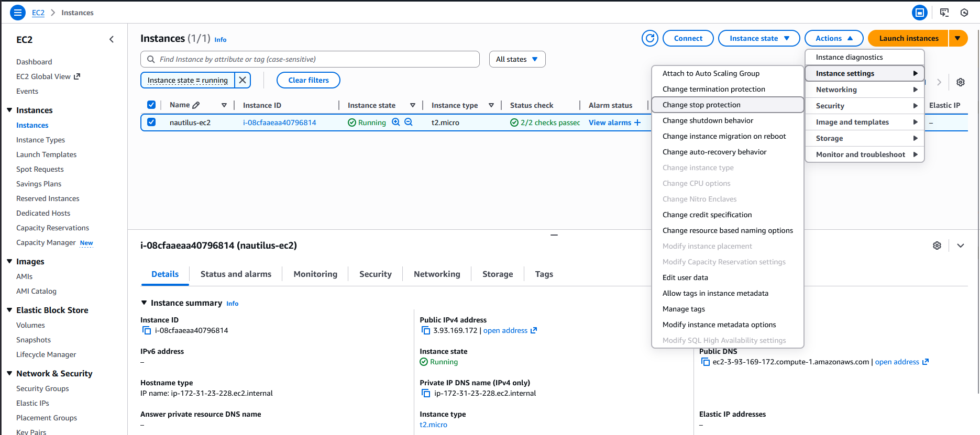Copy the Instance ID value

147,330
